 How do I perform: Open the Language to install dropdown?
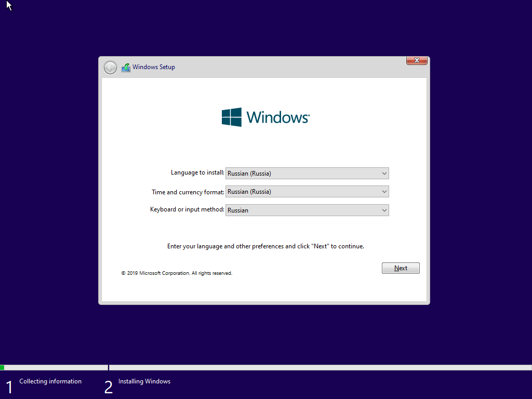307,174
